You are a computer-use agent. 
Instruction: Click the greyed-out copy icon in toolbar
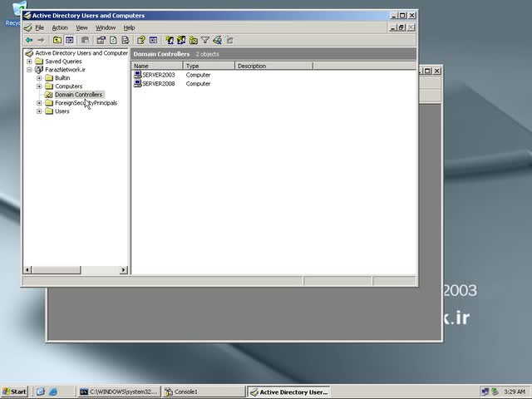pos(85,41)
